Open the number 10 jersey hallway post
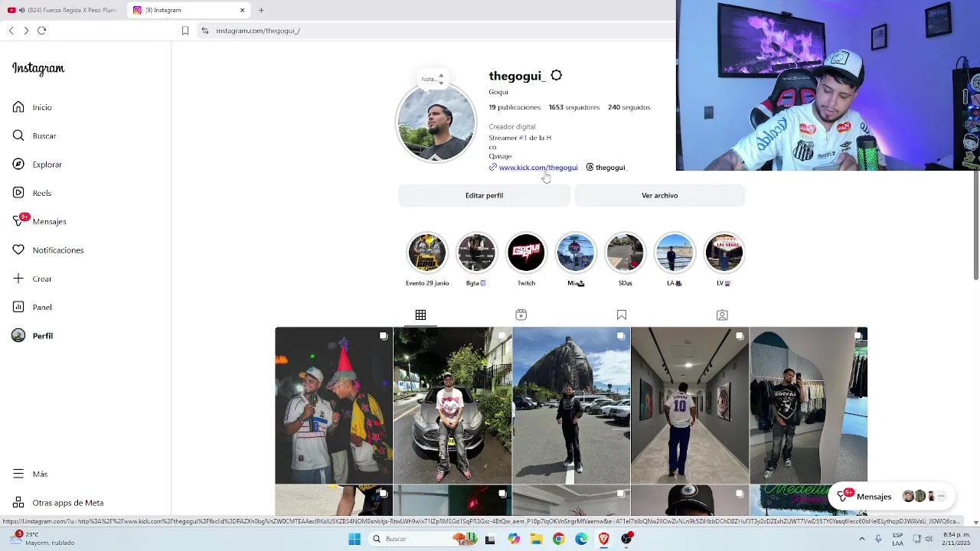Image resolution: width=980 pixels, height=551 pixels. tap(690, 406)
